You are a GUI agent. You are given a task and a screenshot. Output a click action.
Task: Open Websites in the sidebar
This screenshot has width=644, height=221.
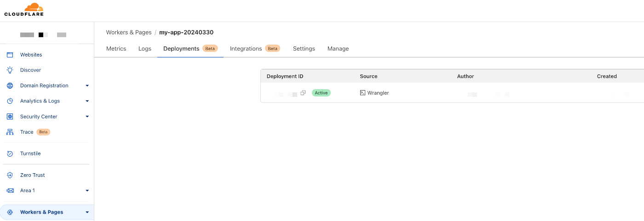pyautogui.click(x=31, y=55)
